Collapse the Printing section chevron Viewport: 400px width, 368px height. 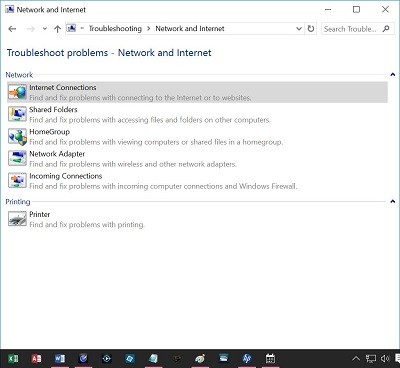(392, 201)
